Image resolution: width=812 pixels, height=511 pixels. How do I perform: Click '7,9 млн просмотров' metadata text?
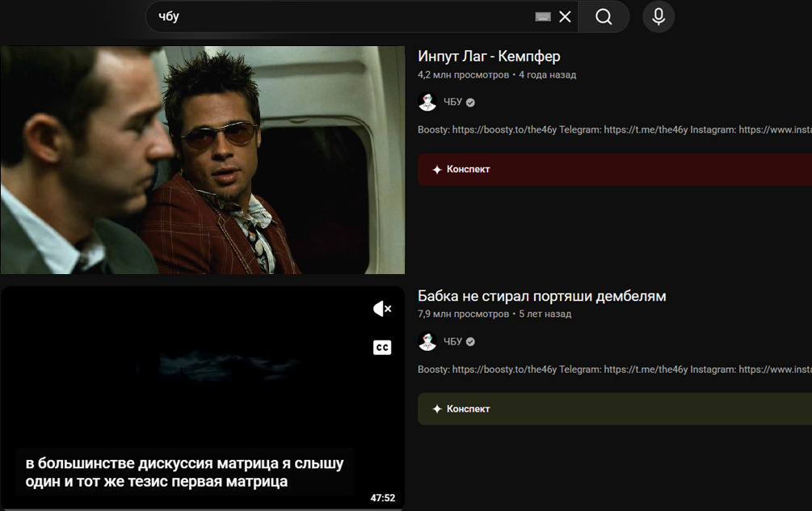(x=464, y=314)
